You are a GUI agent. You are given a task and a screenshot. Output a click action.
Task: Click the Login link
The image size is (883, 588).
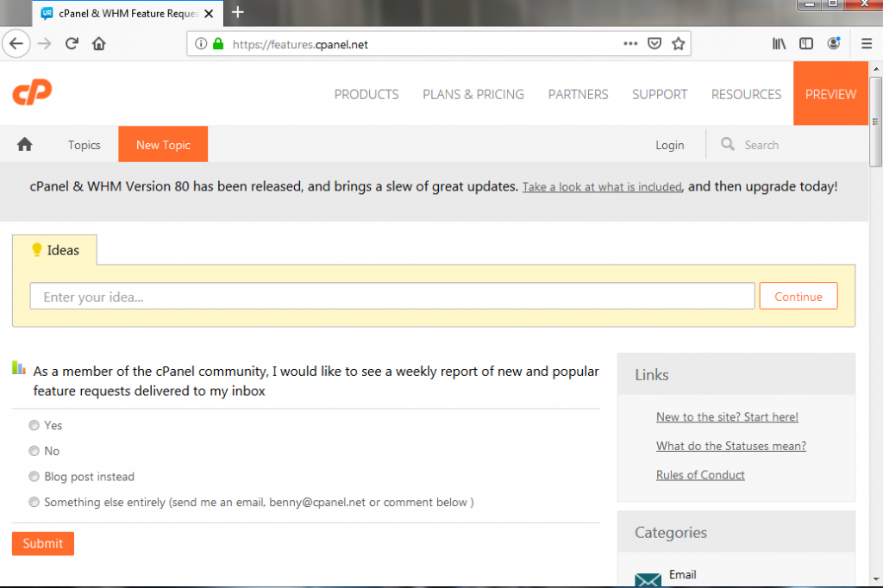(x=669, y=145)
